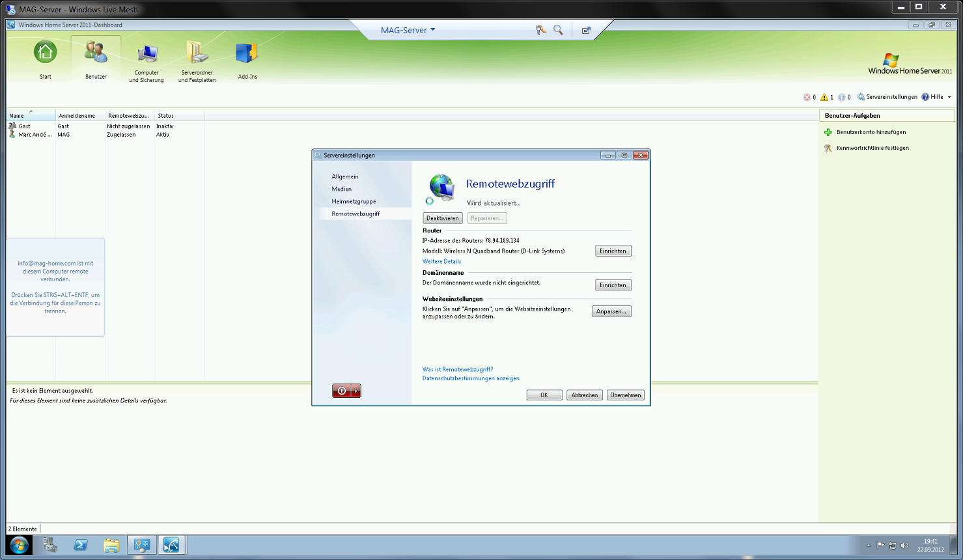This screenshot has width=963, height=560.
Task: Open Servereinstellungen from the dashboard header
Action: point(887,97)
